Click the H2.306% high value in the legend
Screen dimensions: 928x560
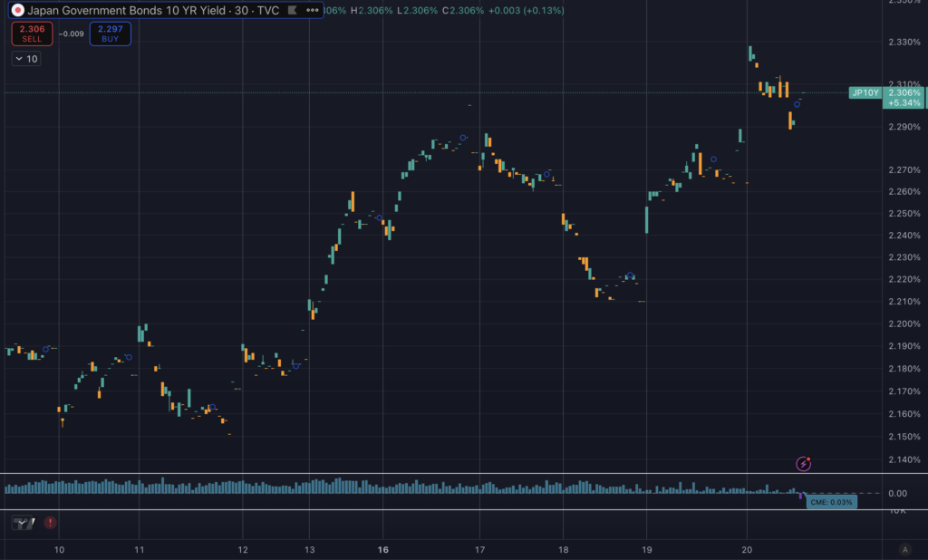pos(373,11)
